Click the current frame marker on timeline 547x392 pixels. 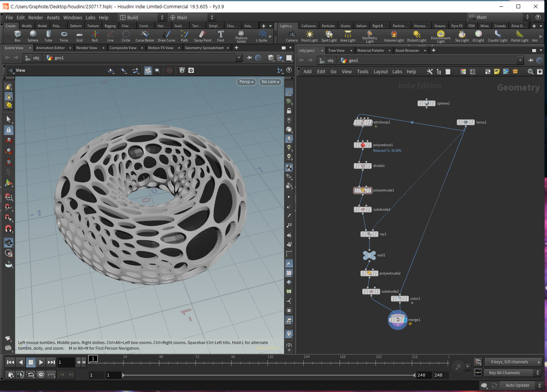93,359
